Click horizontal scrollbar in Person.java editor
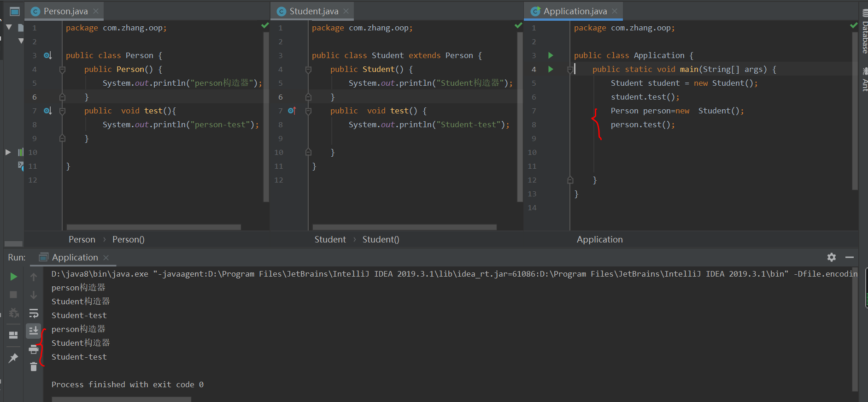The width and height of the screenshot is (868, 402). tap(154, 227)
